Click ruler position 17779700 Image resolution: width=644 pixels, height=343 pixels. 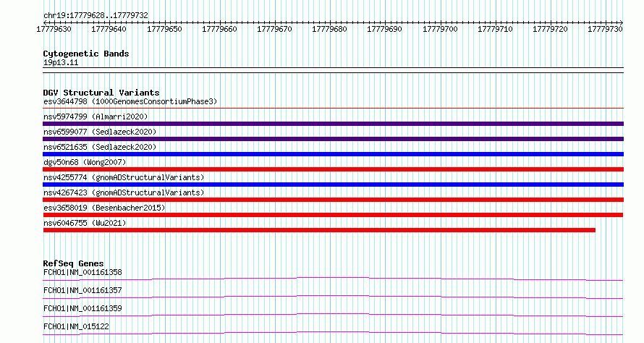click(440, 29)
